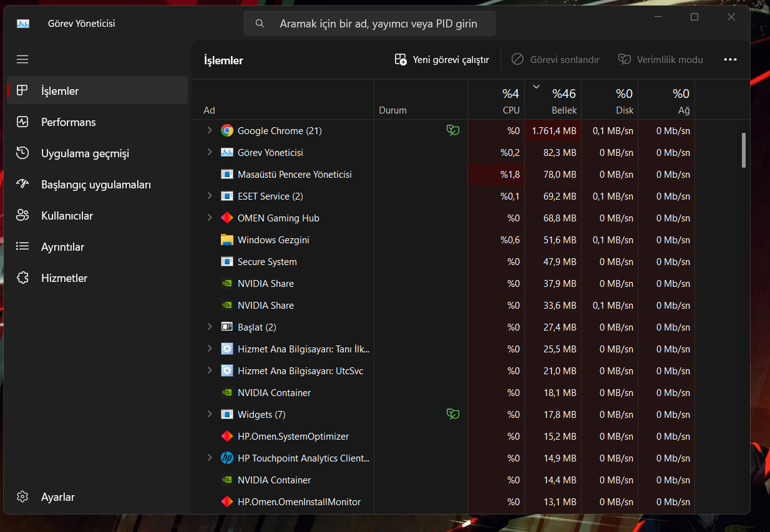The height and width of the screenshot is (532, 770).
Task: Open the İşlemler tab in sidebar
Action: [97, 91]
